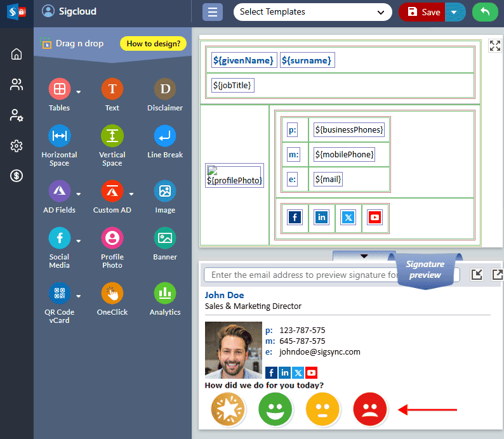
Task: Click the Analytics element icon
Action: pos(165,293)
